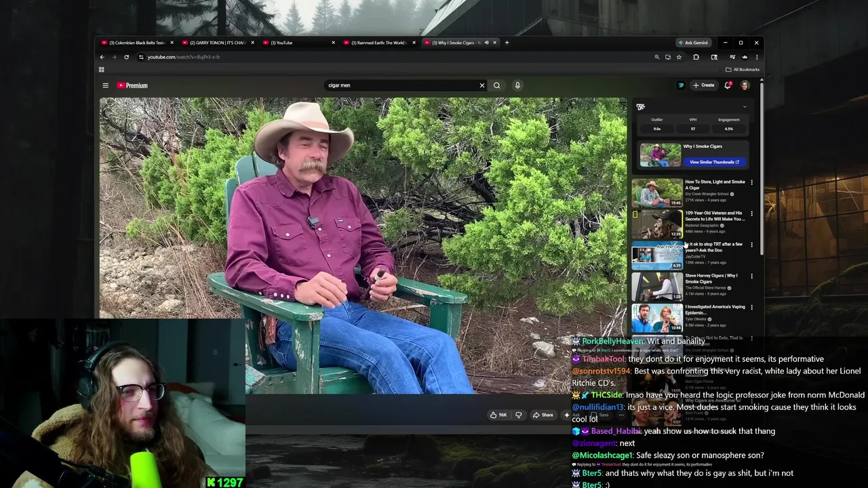Click View Similar Thumbnails button
Screen dimensions: 868x488
(714, 162)
